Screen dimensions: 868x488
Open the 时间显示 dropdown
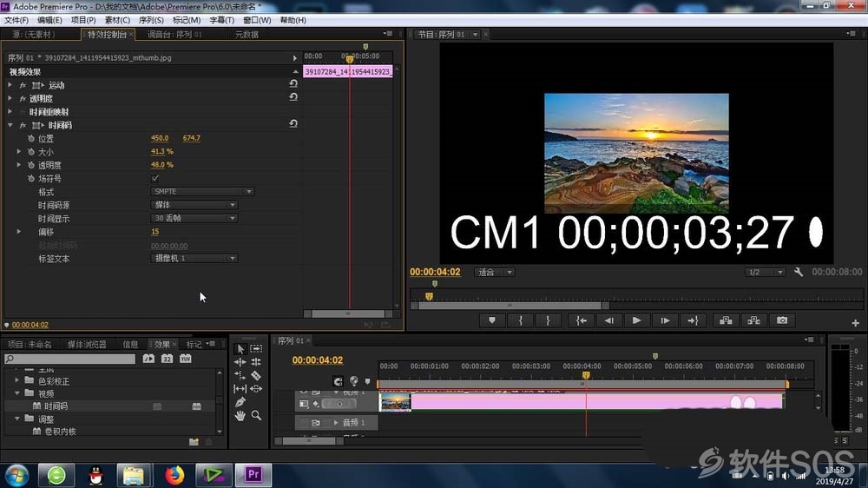pos(194,218)
